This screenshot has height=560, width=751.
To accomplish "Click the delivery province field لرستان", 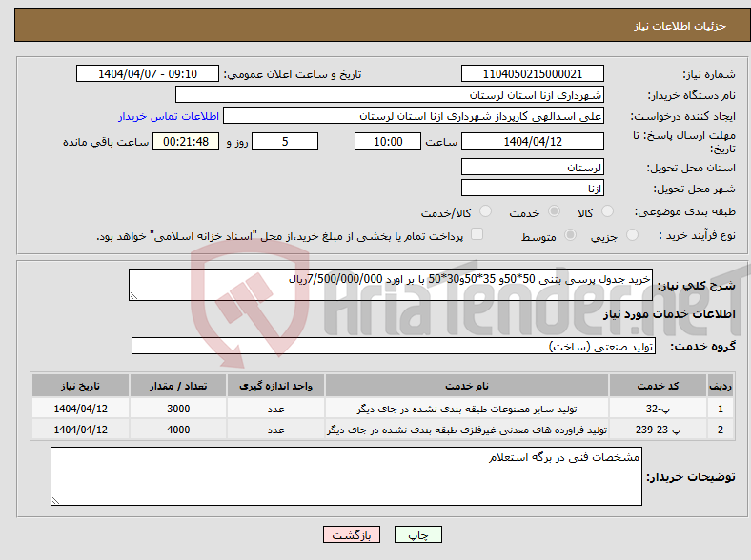I will tap(532, 167).
